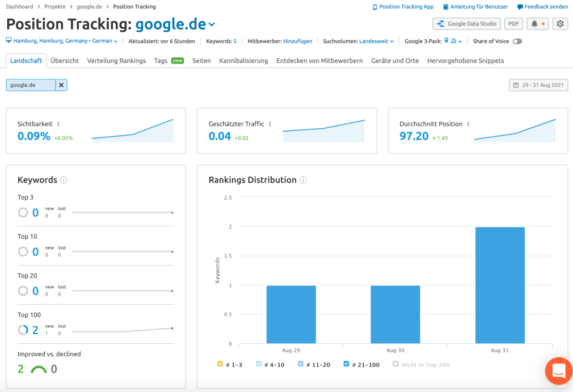Screen dimensions: 573x392
Task: Click the Top 3 trend line endpoint
Action: (x=172, y=212)
